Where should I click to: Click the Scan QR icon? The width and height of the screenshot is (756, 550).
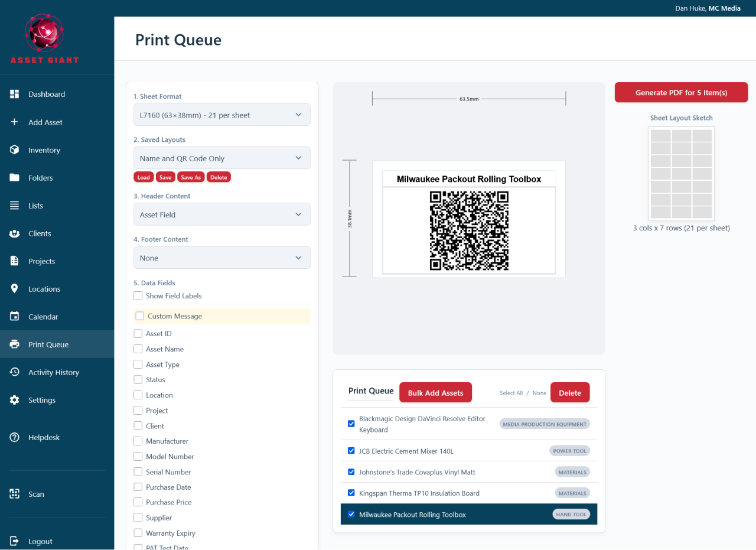coord(15,494)
